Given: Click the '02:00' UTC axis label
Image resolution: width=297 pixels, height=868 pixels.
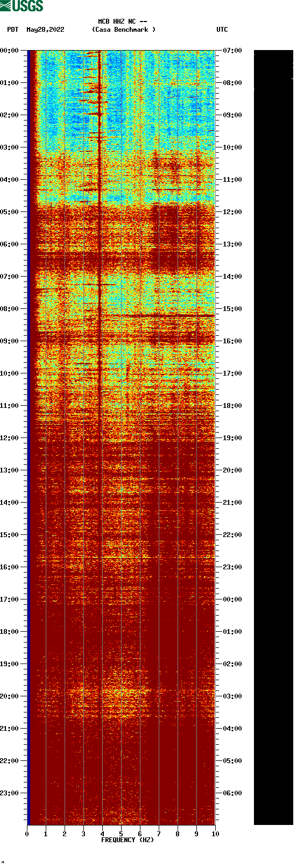Looking at the screenshot, I should pos(232,664).
